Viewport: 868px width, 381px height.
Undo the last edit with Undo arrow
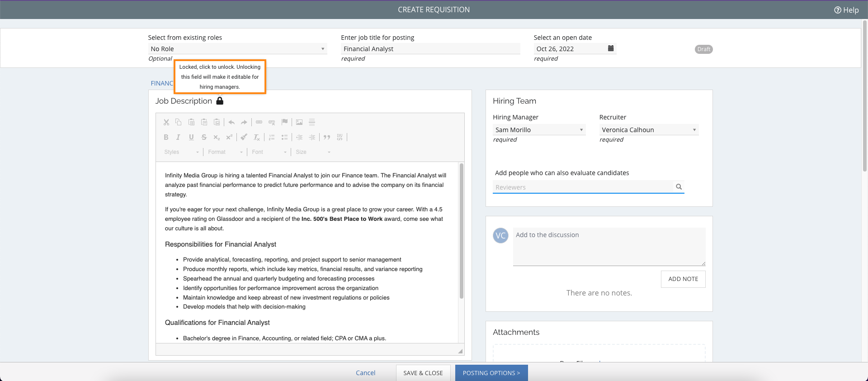pyautogui.click(x=231, y=122)
